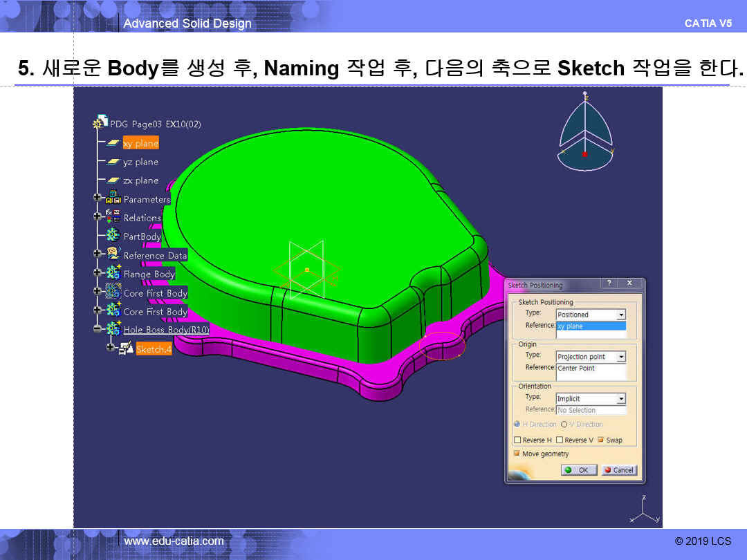747x560 pixels.
Task: Click the dialog help question mark button
Action: (x=609, y=283)
